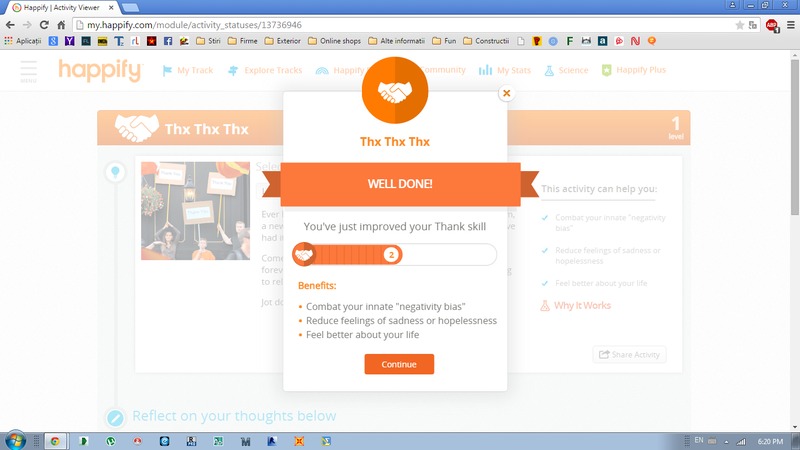
Task: Open the green F bookmark icon
Action: (x=569, y=41)
